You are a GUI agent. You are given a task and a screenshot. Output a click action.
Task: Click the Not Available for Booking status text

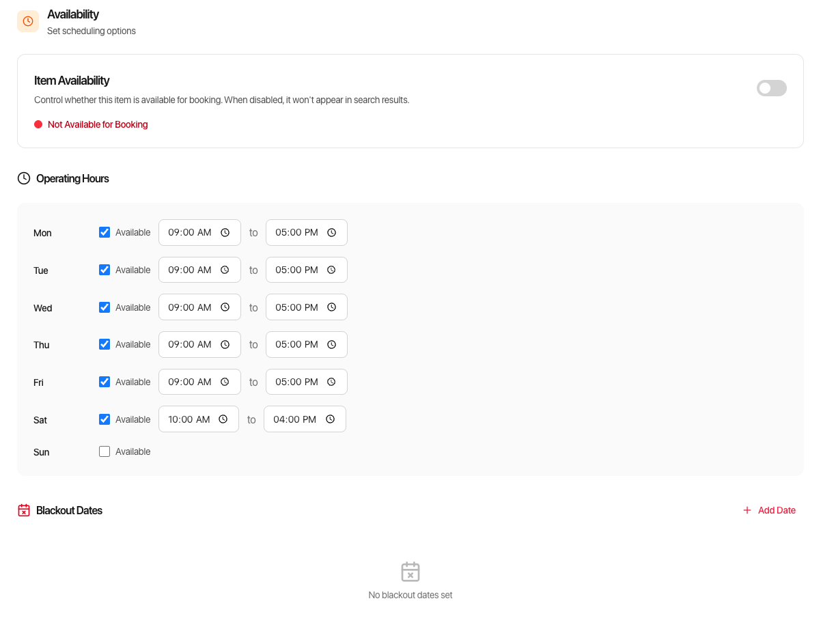[98, 124]
